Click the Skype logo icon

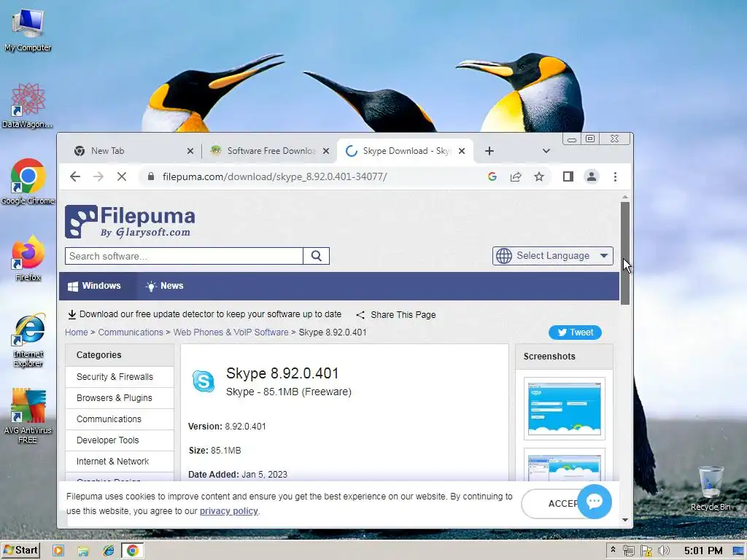tap(204, 381)
